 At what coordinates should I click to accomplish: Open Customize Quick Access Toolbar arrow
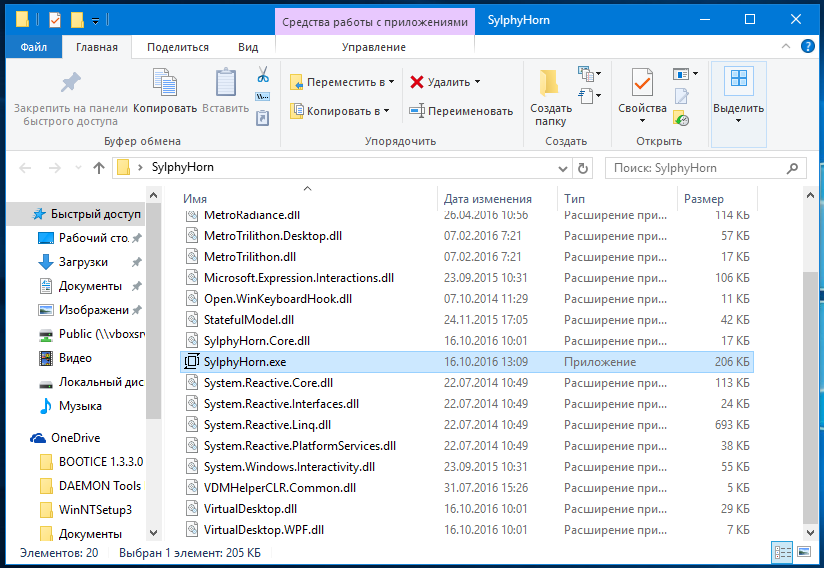95,21
